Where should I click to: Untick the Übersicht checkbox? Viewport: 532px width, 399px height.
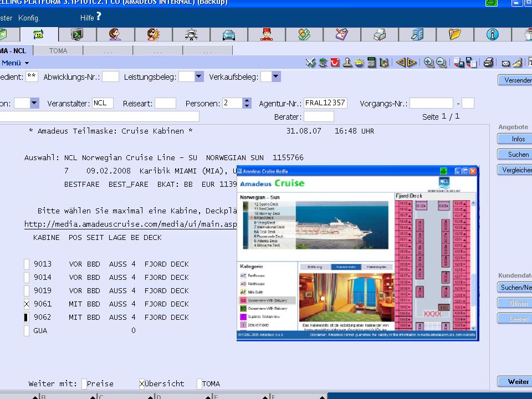click(142, 383)
